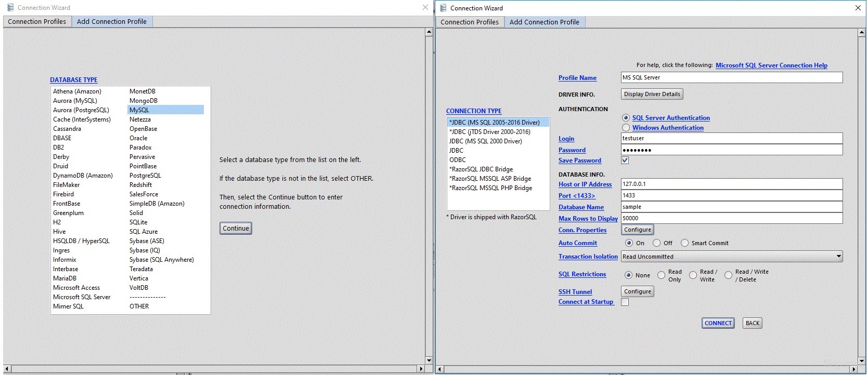
Task: Switch to Connection Profiles tab in right window
Action: [x=469, y=22]
